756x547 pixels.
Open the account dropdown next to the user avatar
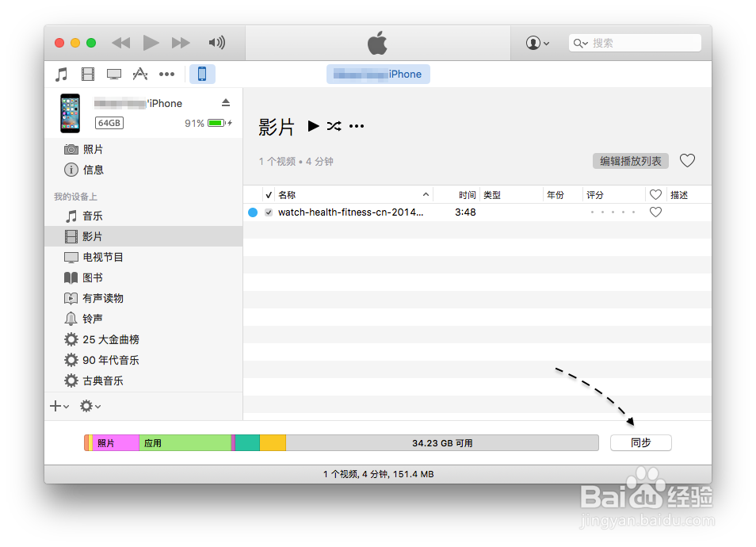coord(537,43)
